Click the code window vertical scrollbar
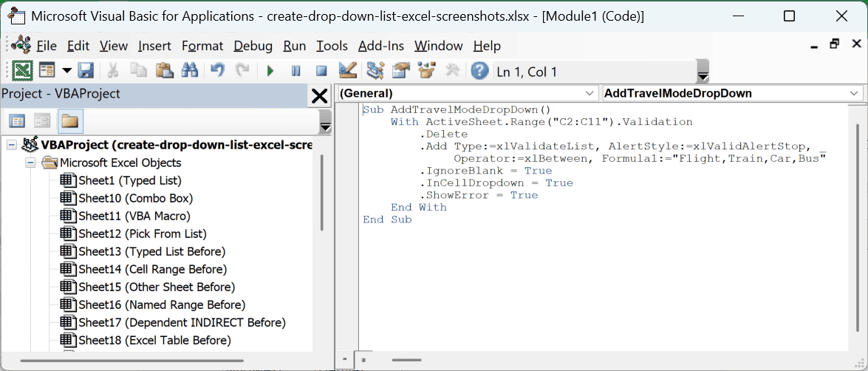 pyautogui.click(x=858, y=227)
